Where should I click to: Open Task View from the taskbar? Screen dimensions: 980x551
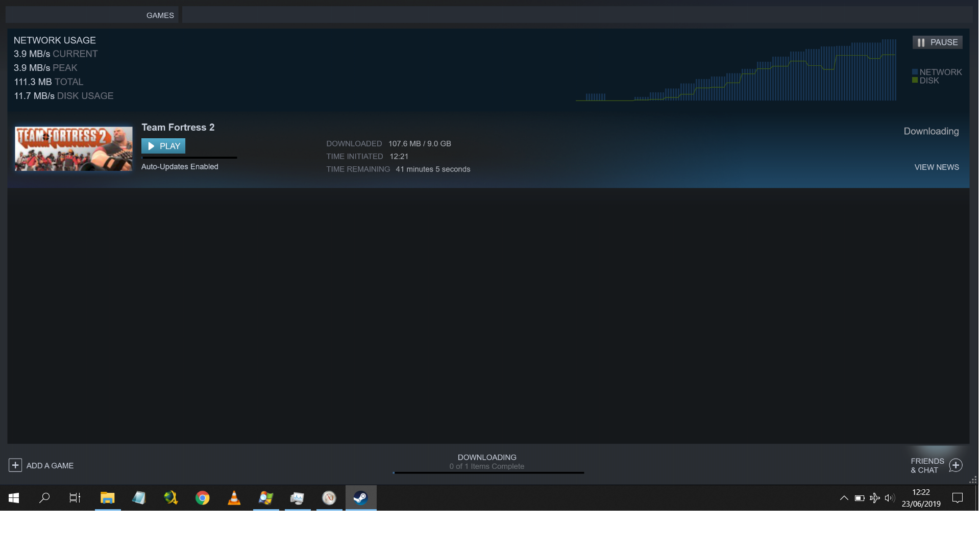pyautogui.click(x=75, y=498)
